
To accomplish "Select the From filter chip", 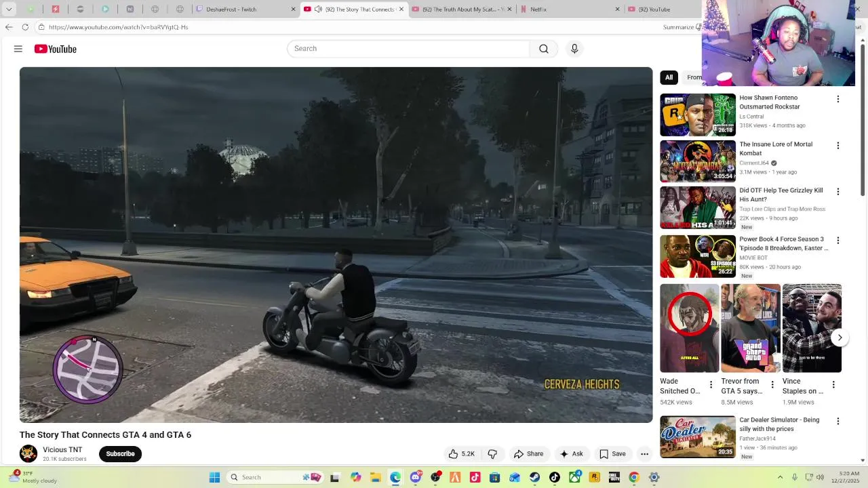I will tap(694, 77).
